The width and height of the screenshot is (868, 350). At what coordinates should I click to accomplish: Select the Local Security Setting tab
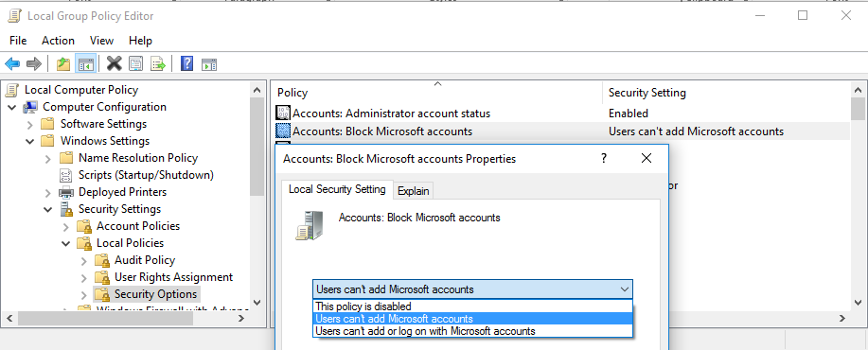click(337, 189)
